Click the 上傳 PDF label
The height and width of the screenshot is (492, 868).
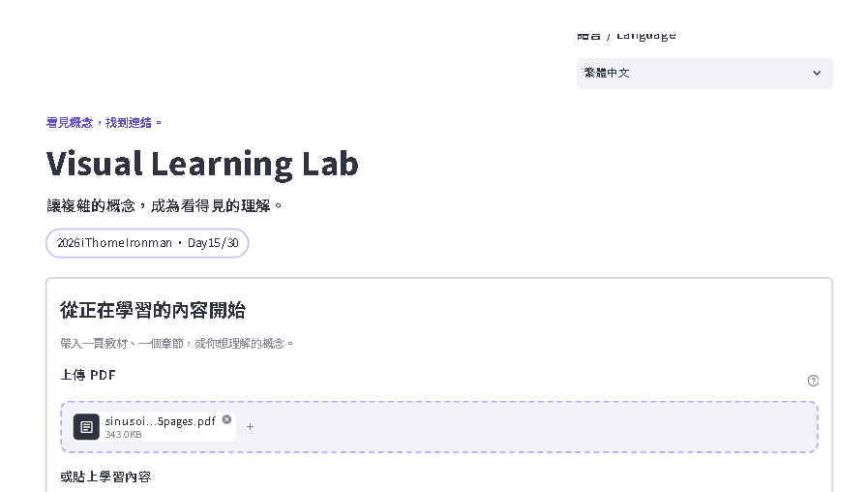coord(88,375)
